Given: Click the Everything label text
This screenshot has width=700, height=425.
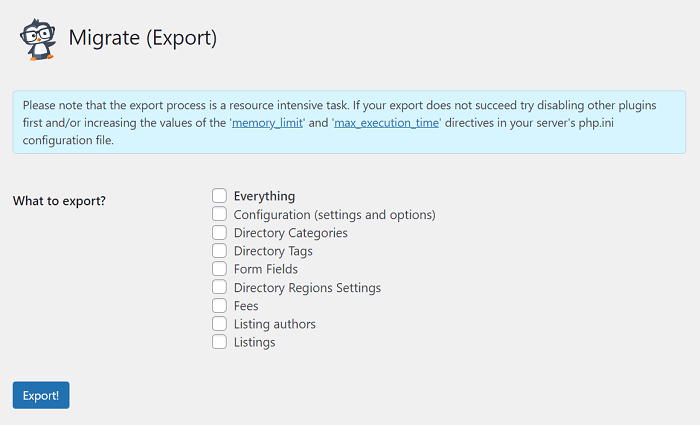Looking at the screenshot, I should (x=264, y=196).
